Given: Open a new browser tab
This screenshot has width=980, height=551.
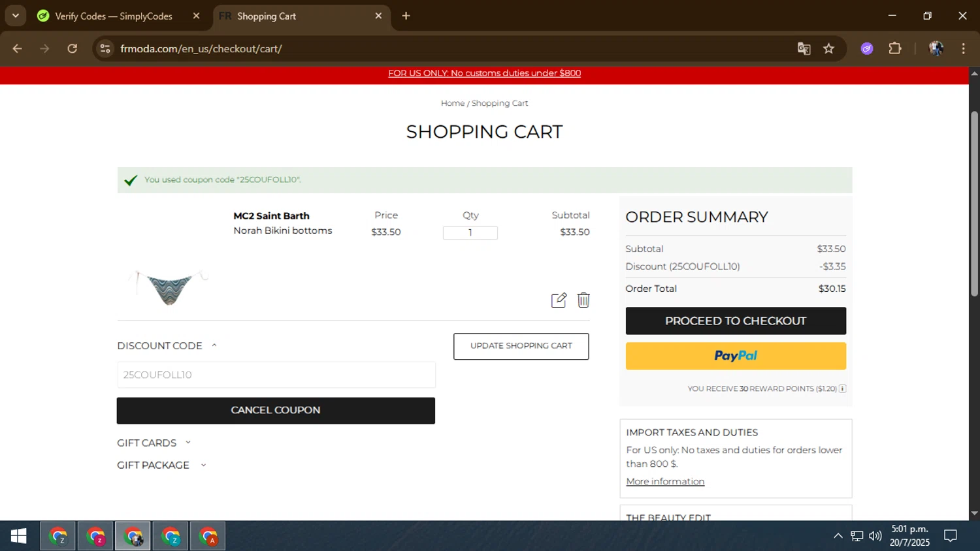Looking at the screenshot, I should [x=406, y=16].
